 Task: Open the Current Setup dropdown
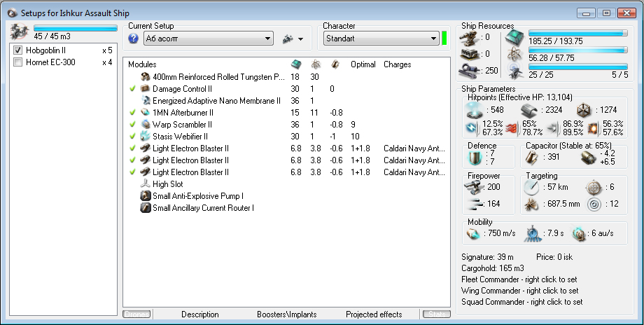(x=209, y=39)
